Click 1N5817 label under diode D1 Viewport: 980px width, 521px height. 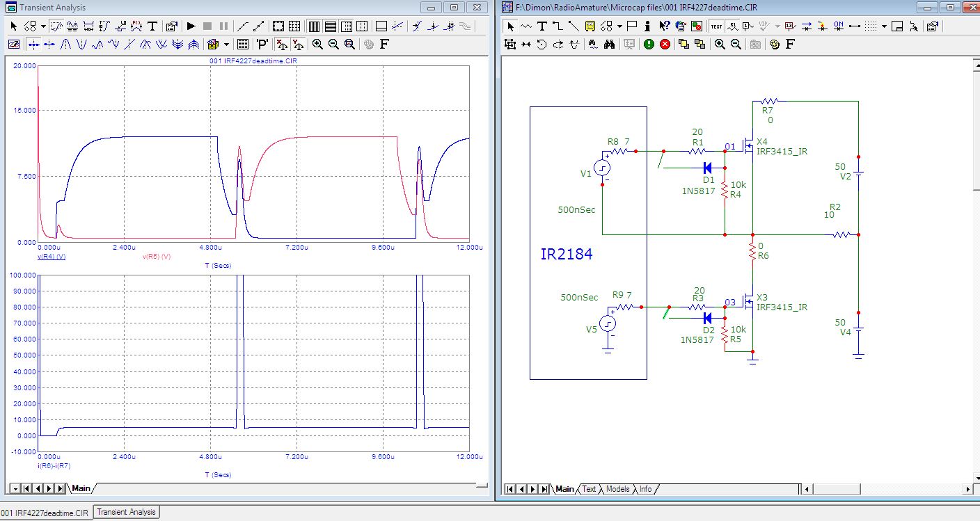tap(698, 191)
